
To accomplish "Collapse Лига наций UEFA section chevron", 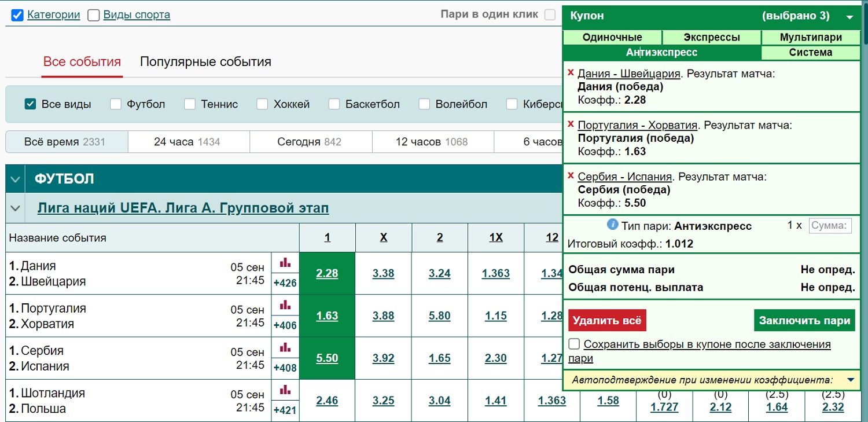I will 16,208.
